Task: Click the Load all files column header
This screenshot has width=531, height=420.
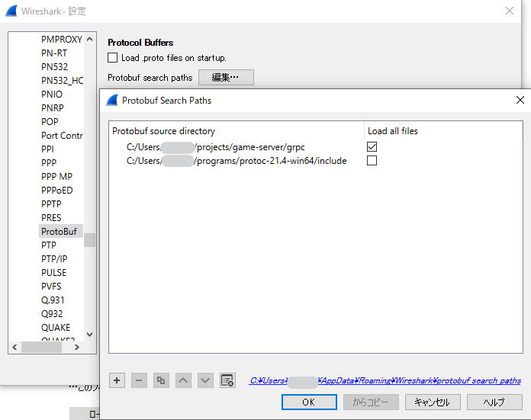Action: 443,131
